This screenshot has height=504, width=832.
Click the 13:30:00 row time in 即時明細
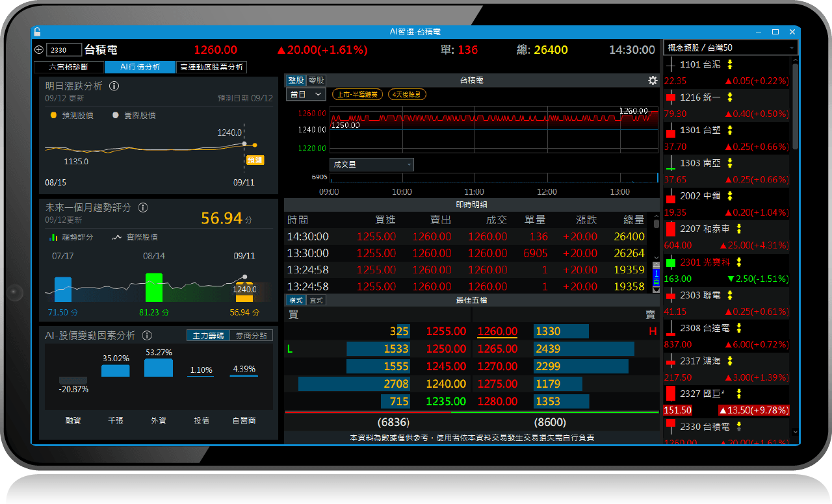308,253
